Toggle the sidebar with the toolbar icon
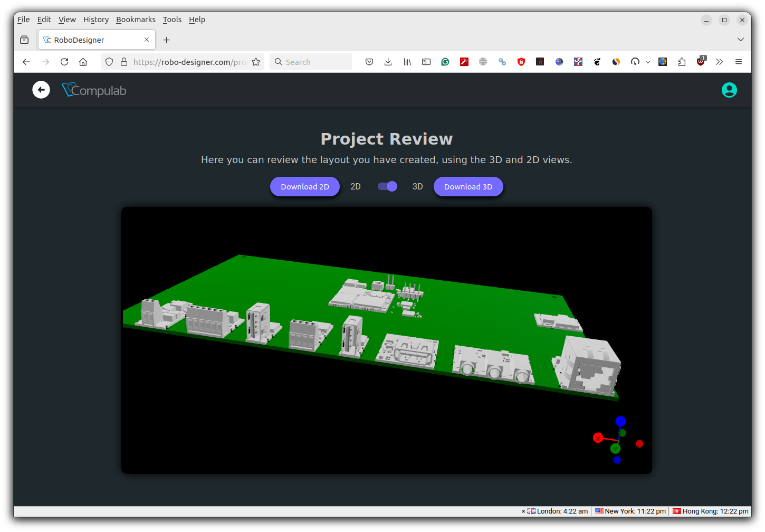Viewport: 765px width, 532px height. point(426,62)
